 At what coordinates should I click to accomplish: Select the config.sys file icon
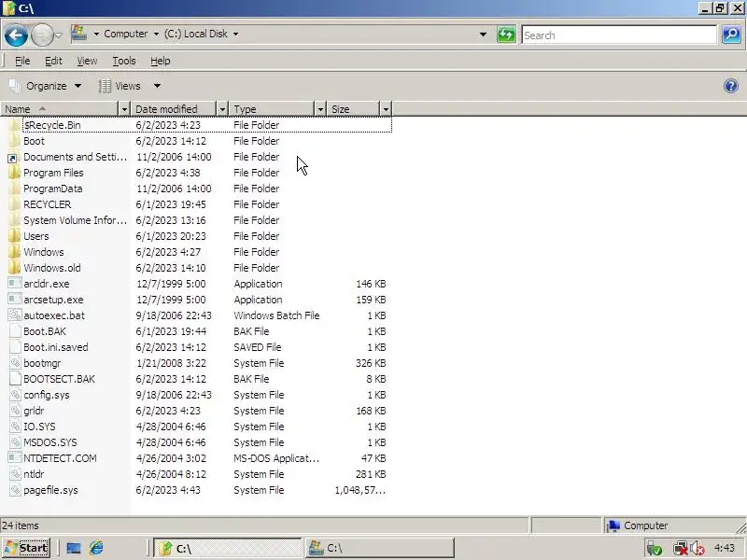pyautogui.click(x=15, y=395)
